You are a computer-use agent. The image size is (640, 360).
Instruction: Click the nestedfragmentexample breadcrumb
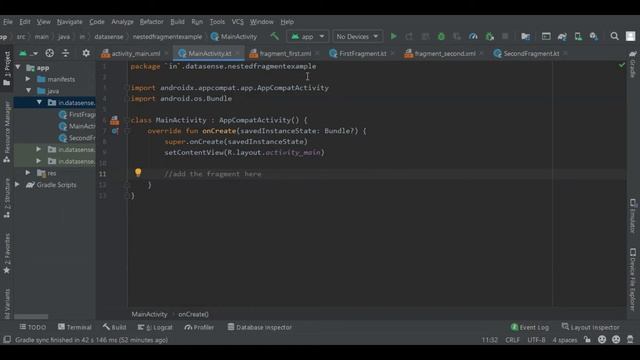point(167,37)
